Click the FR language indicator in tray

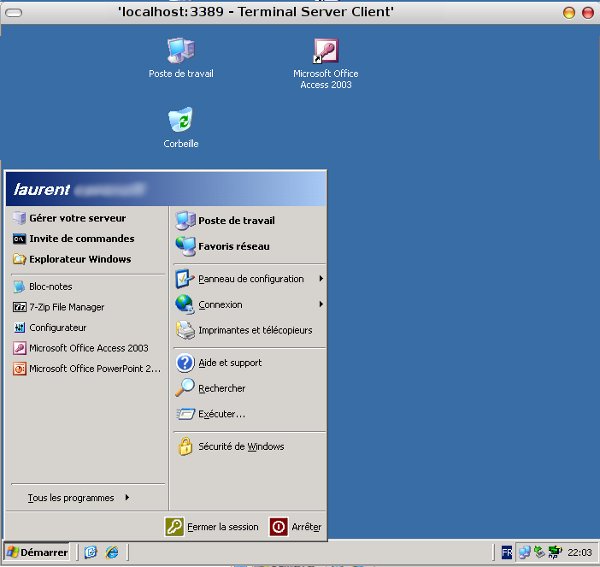507,552
